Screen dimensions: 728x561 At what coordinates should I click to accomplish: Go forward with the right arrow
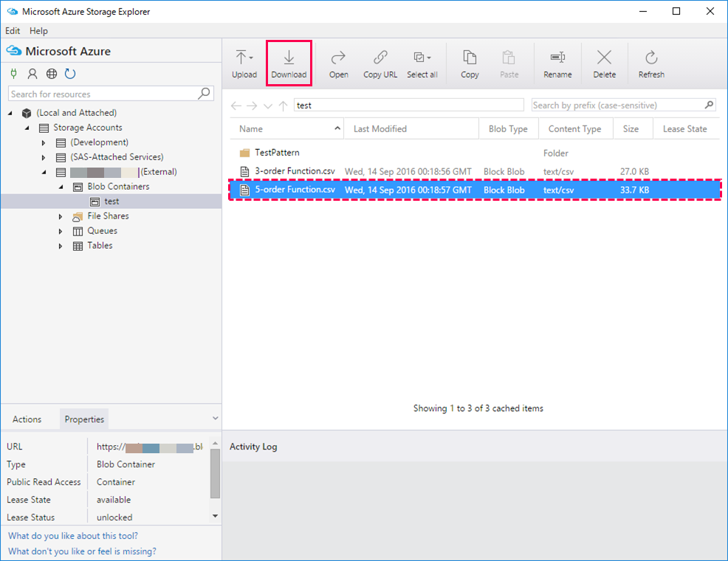pos(252,106)
